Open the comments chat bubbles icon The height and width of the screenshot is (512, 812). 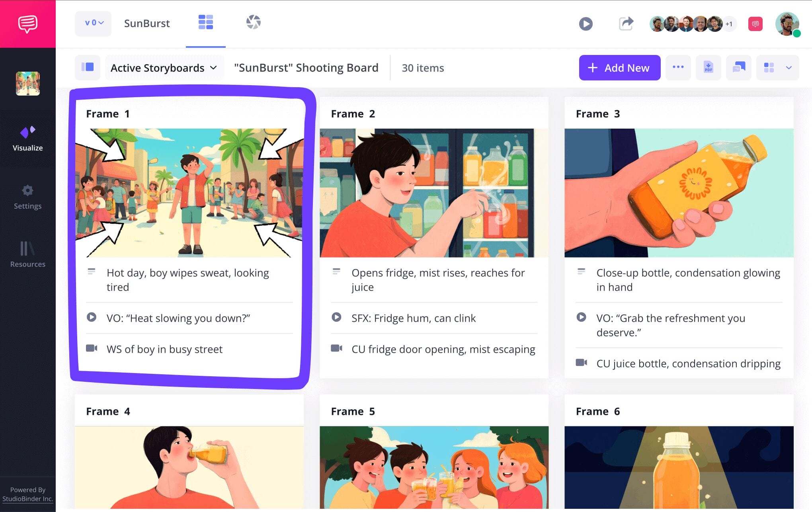tap(738, 68)
